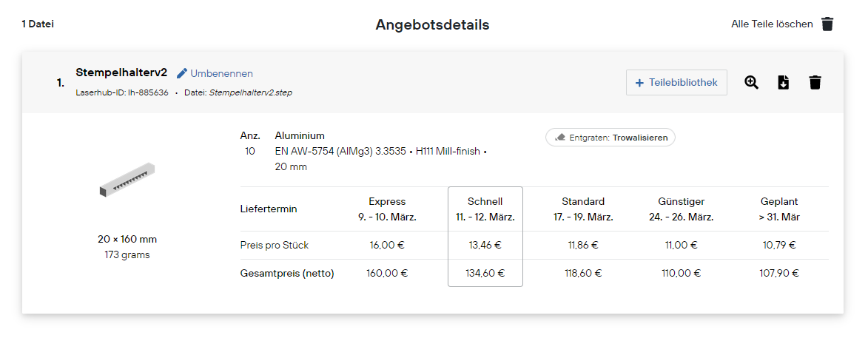The image size is (868, 341).
Task: Open Entgraten: Trowalisieren option chip
Action: 610,138
